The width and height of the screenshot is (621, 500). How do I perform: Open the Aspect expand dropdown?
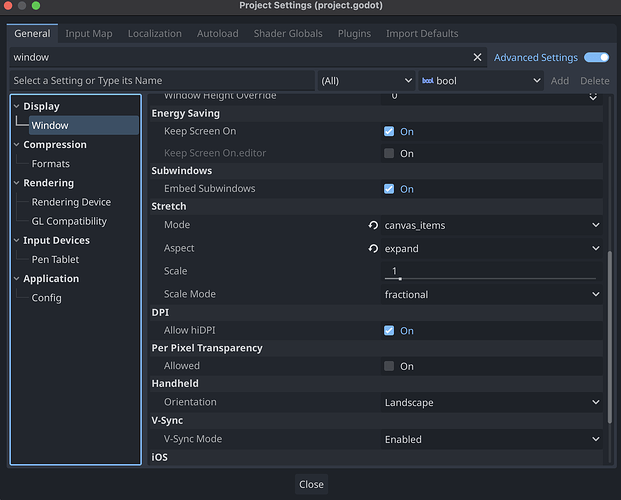pyautogui.click(x=491, y=248)
